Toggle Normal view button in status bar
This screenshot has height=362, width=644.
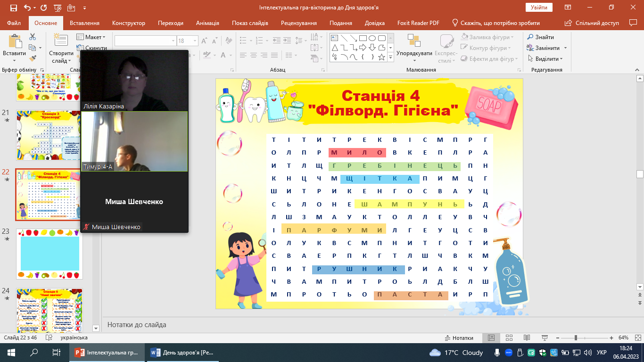tap(491, 338)
